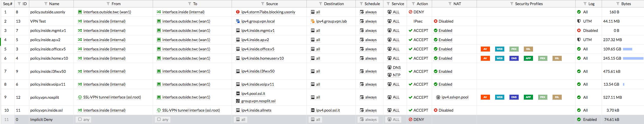Click the red blocking icon beside ipv4.storm7labs.blocking.usonly
This screenshot has width=644, height=124.
click(238, 12)
